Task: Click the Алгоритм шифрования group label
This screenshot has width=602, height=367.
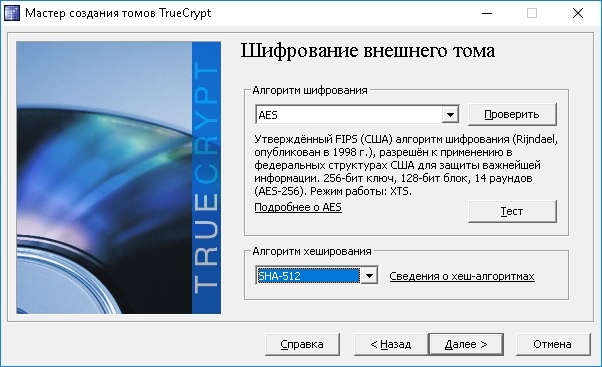Action: (x=310, y=90)
